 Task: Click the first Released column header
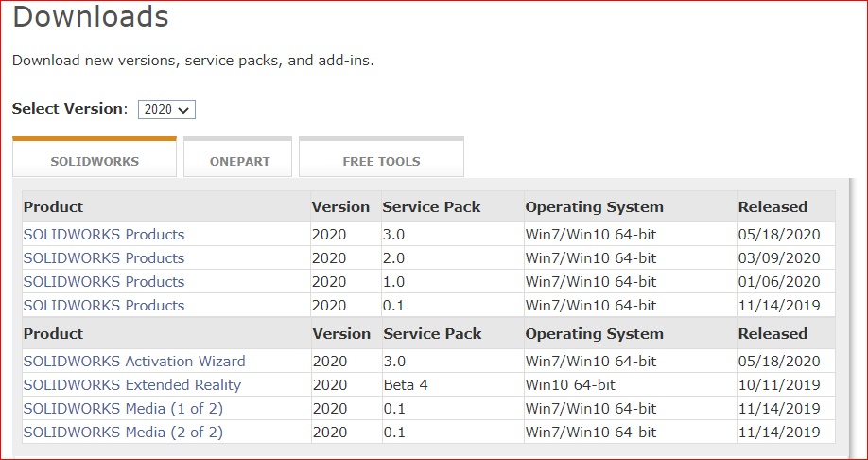[773, 207]
